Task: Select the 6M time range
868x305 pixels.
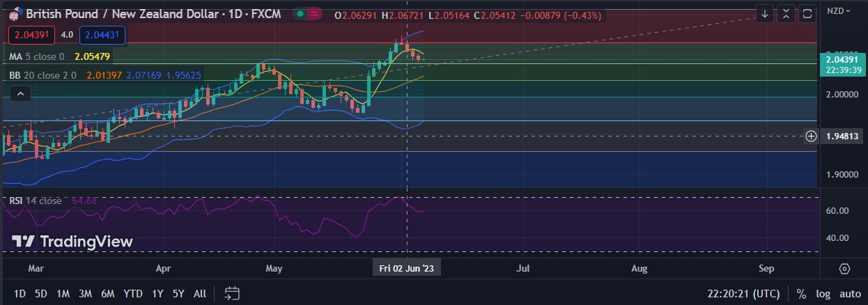Action: coord(107,294)
